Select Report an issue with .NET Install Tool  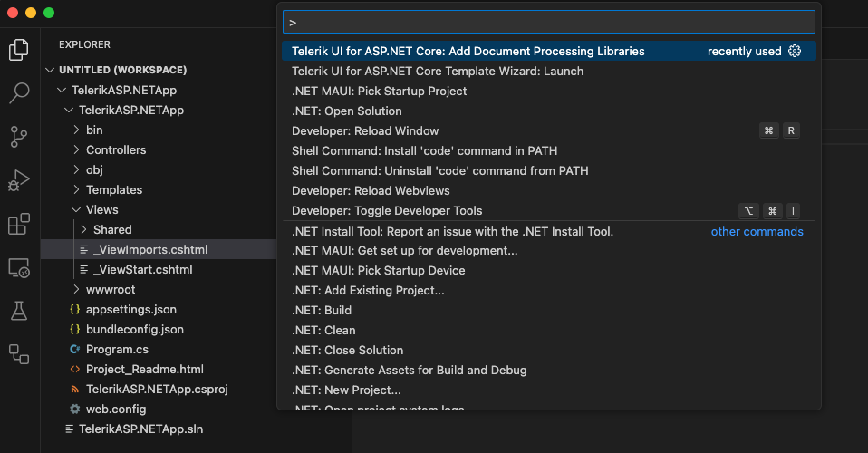548,232
